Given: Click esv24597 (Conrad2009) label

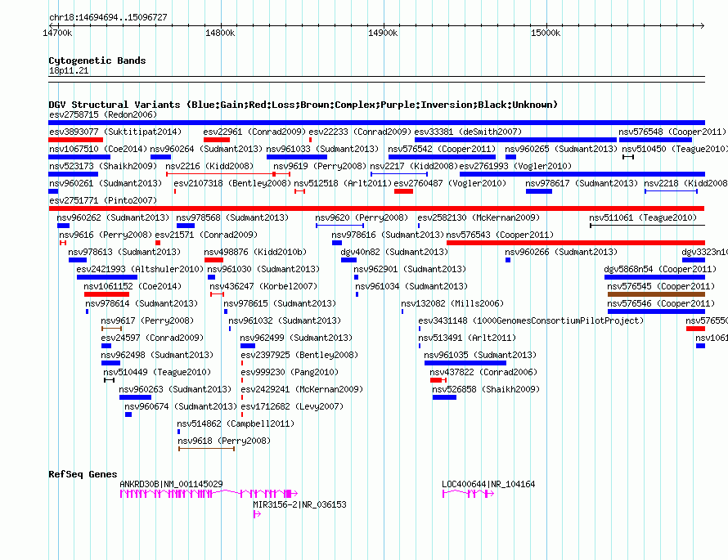Looking at the screenshot, I should [152, 338].
